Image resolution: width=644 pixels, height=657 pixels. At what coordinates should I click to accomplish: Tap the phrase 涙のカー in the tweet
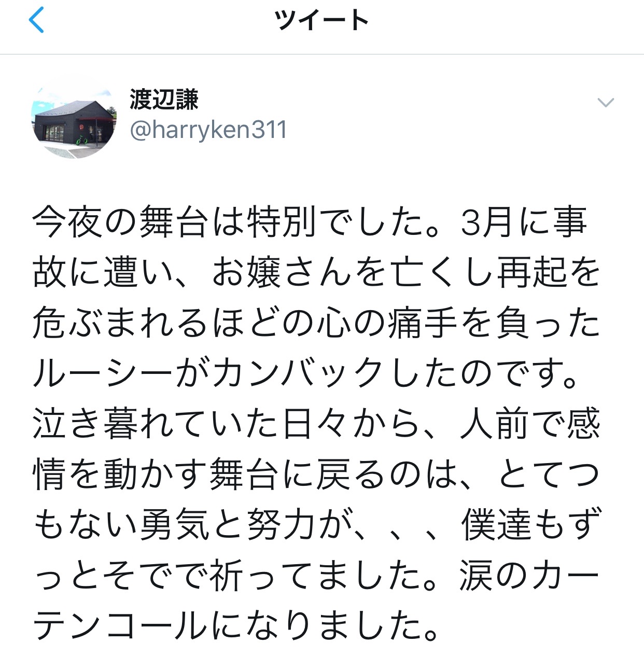pyautogui.click(x=530, y=576)
